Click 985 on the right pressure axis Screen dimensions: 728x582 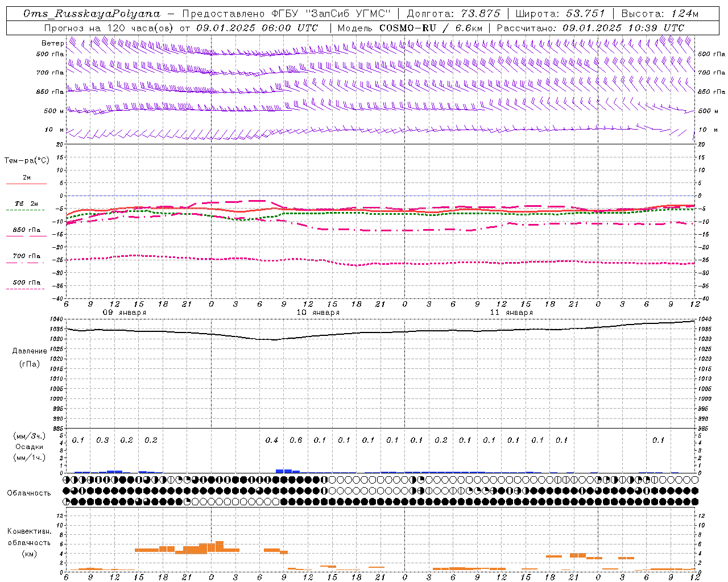pos(704,429)
